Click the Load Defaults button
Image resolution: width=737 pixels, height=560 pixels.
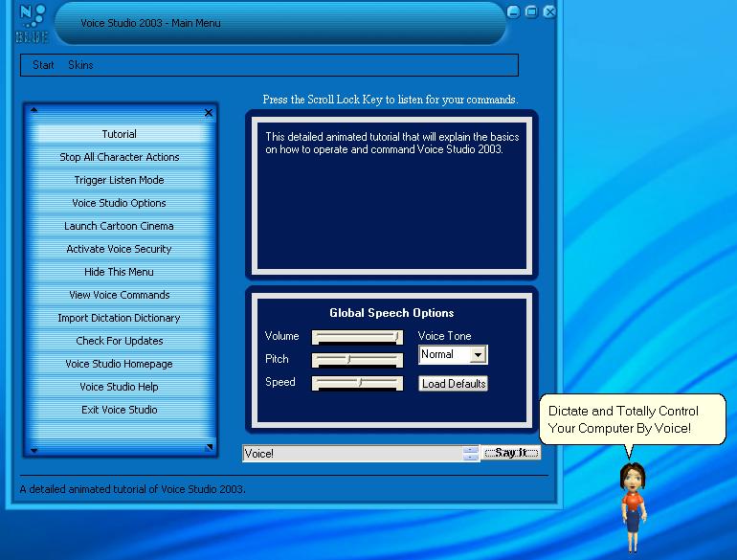point(453,384)
